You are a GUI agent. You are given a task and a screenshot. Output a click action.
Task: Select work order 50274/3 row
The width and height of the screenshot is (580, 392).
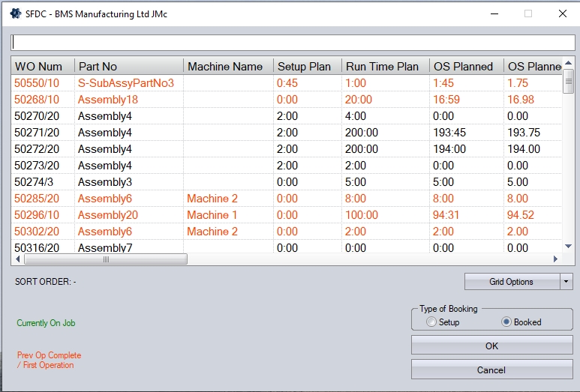click(35, 182)
